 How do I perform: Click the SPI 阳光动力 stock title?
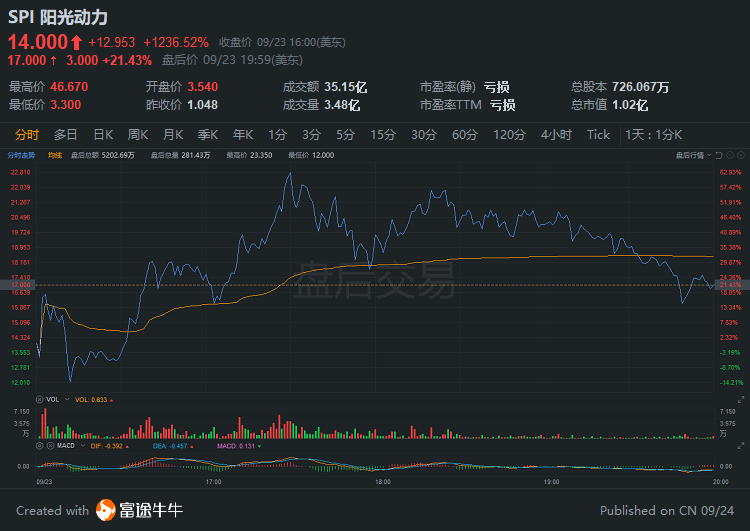(58, 17)
